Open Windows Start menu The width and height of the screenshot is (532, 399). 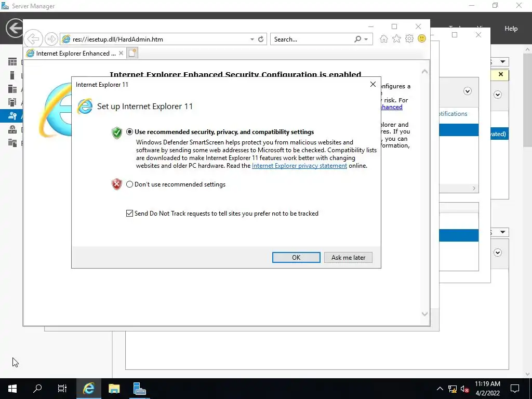coord(12,389)
